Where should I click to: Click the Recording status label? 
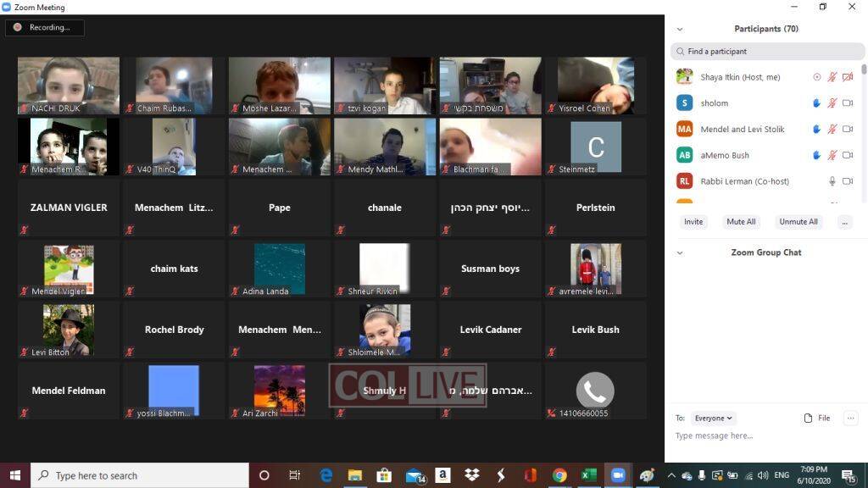point(49,27)
